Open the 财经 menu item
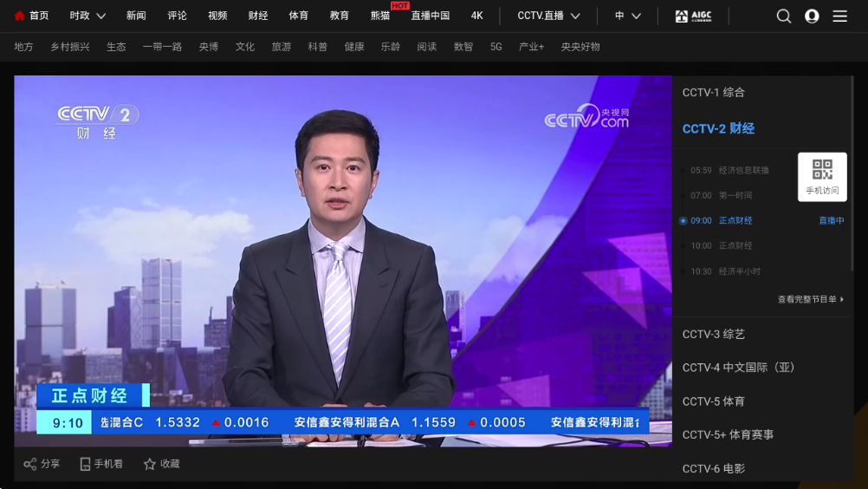Viewport: 868px width, 489px height. pyautogui.click(x=258, y=16)
